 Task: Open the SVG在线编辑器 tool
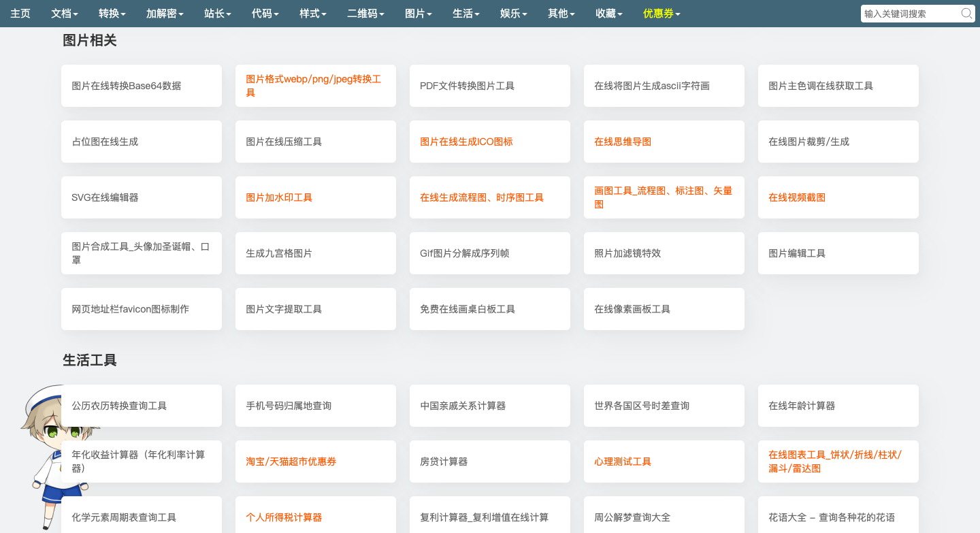(x=141, y=197)
